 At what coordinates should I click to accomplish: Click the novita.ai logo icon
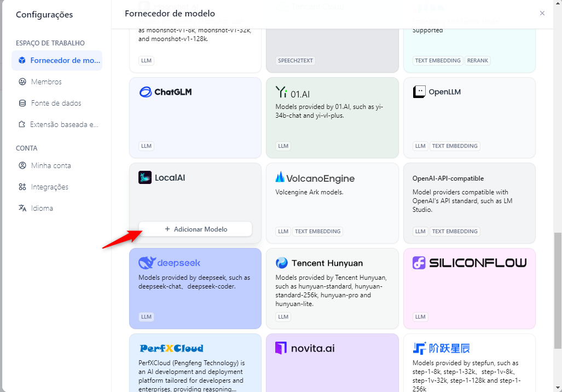click(281, 348)
